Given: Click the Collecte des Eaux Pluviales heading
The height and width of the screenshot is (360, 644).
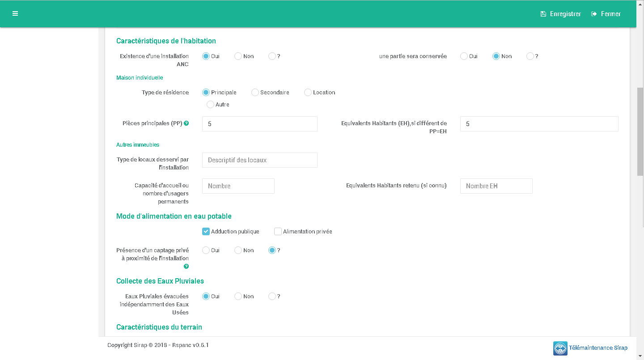Looking at the screenshot, I should 160,281.
